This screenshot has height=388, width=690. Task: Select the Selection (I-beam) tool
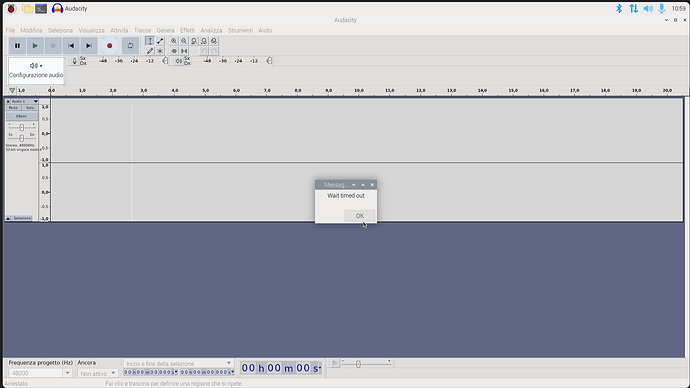click(150, 41)
